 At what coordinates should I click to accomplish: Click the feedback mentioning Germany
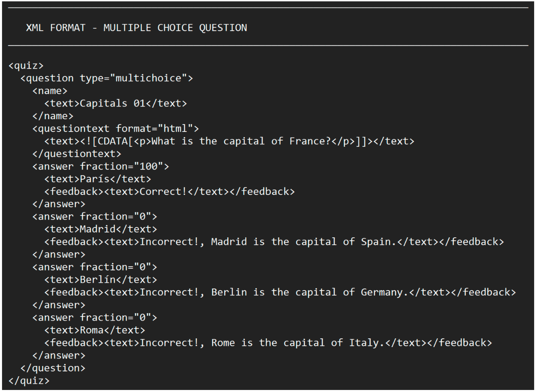point(280,292)
